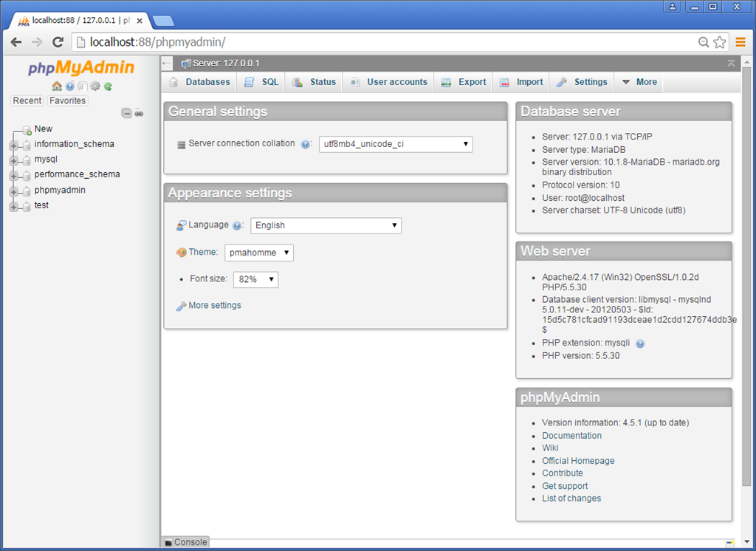The image size is (756, 551).
Task: Open the phpMyAdmin documentation icon
Action: 69,86
